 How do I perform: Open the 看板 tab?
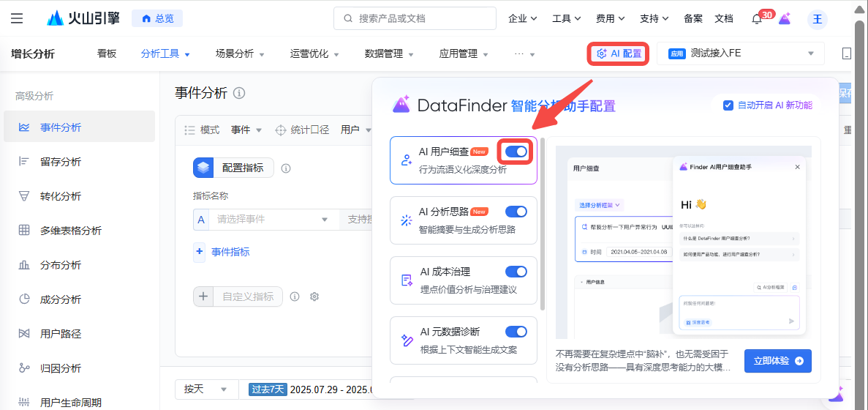(x=107, y=53)
